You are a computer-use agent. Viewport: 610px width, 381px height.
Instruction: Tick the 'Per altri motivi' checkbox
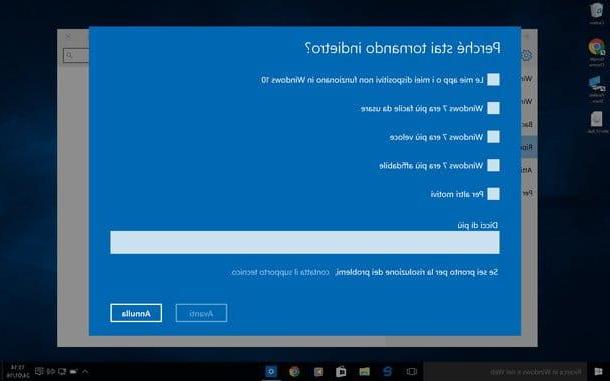[493, 194]
